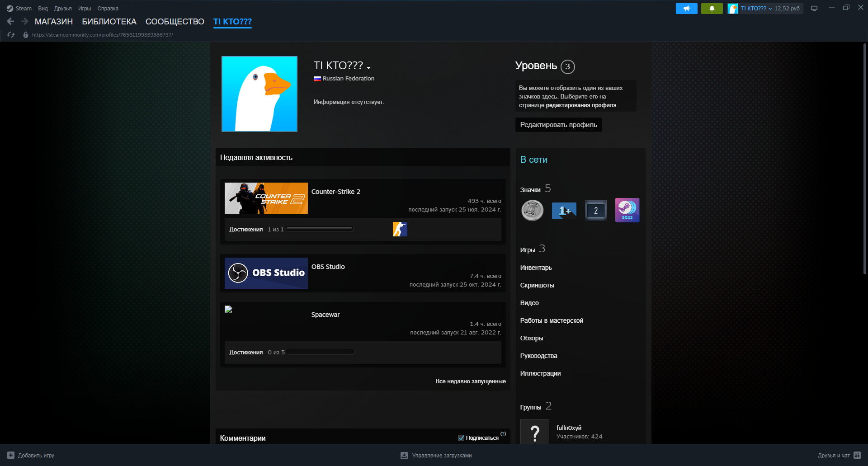Open the Steam menu
The image size is (868, 466).
point(24,9)
